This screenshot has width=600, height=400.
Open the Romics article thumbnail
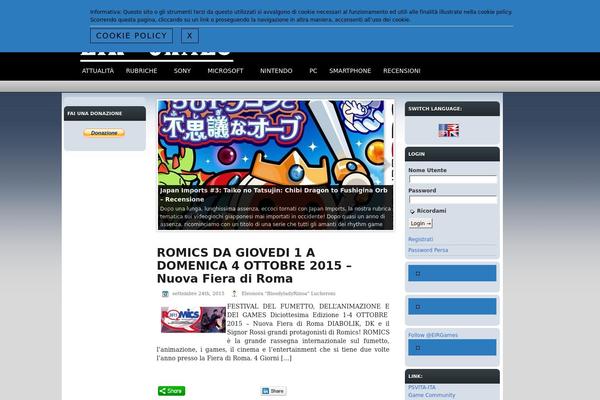193,320
